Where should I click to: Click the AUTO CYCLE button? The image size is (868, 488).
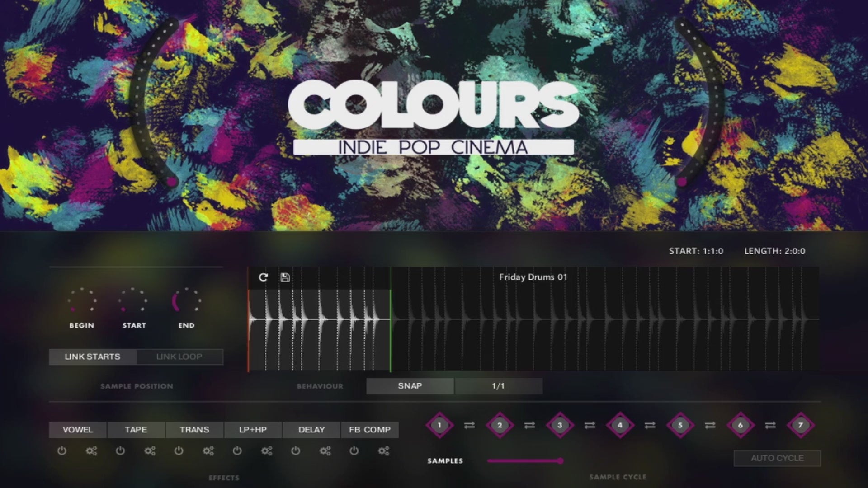(777, 458)
